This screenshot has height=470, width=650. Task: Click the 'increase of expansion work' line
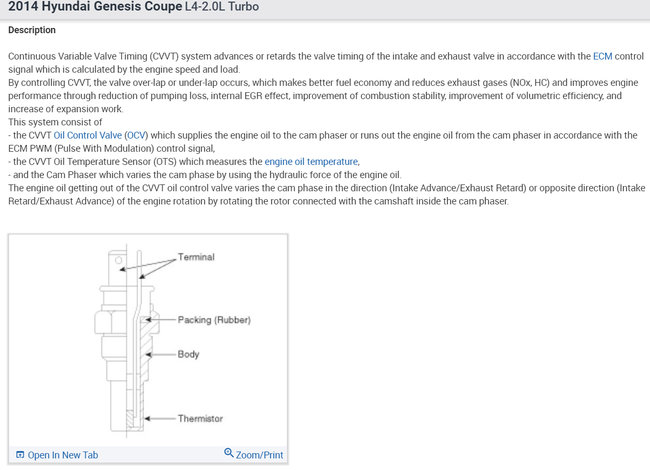65,109
